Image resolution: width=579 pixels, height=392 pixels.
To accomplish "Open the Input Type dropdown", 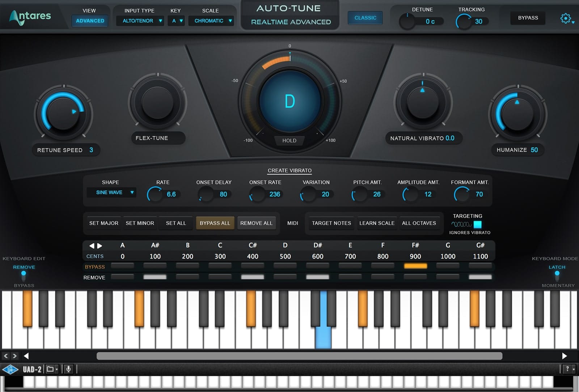I will (140, 21).
